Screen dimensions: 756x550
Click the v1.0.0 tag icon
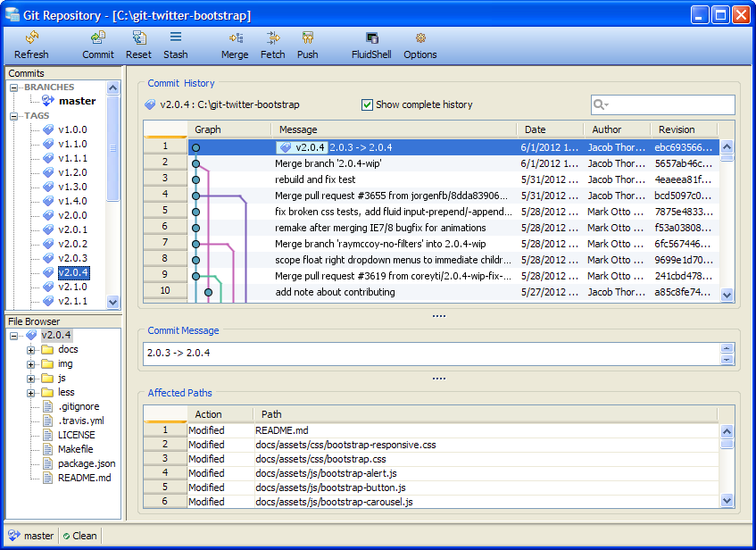(x=48, y=129)
